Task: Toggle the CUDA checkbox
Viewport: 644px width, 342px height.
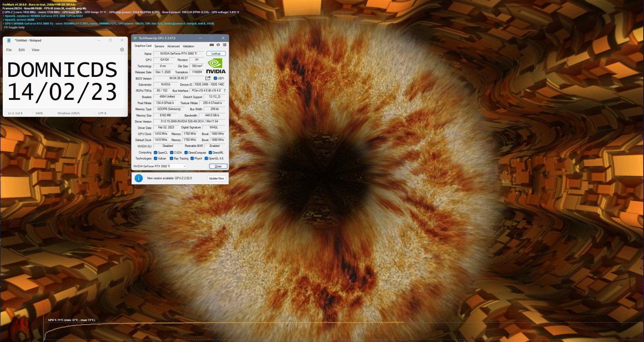Action: [x=171, y=152]
